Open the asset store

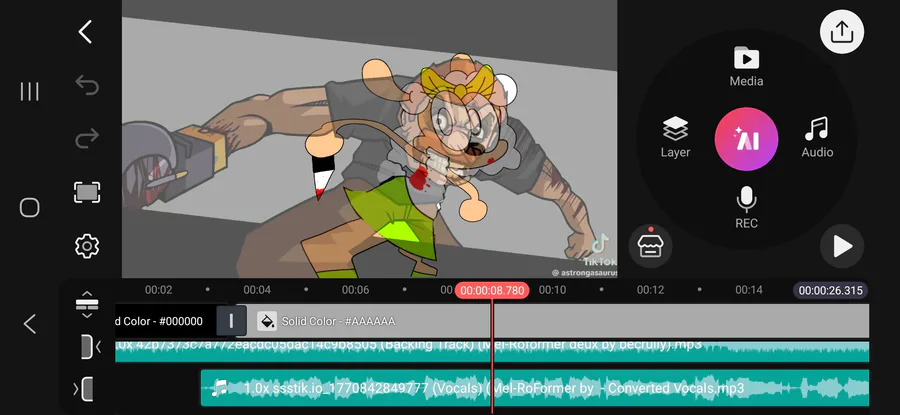click(650, 246)
